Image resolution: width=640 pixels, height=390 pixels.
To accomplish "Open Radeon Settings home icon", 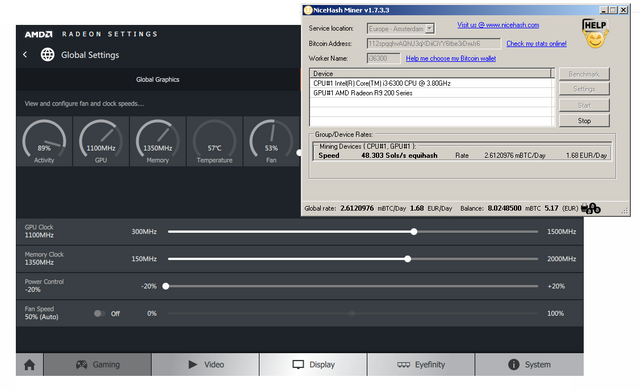I will pyautogui.click(x=29, y=364).
